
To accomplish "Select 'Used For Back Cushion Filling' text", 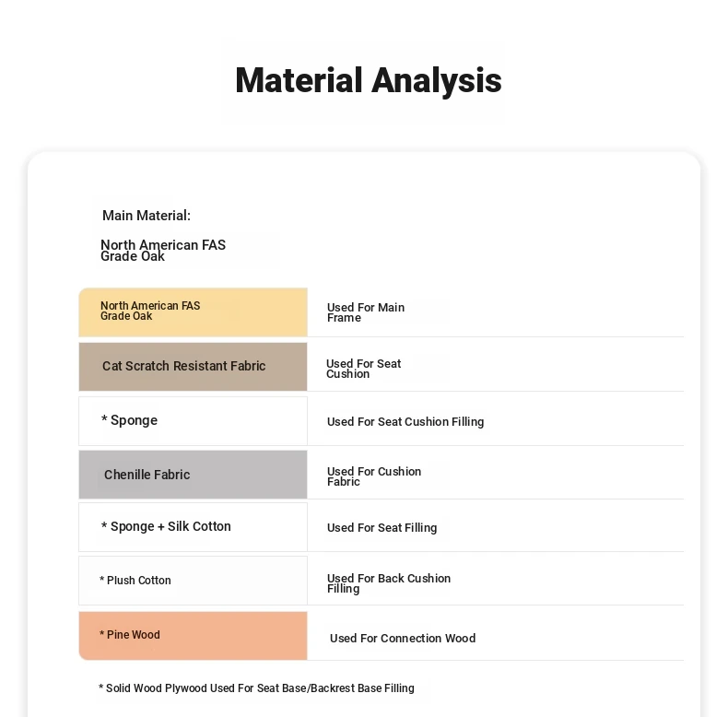I will tap(389, 583).
